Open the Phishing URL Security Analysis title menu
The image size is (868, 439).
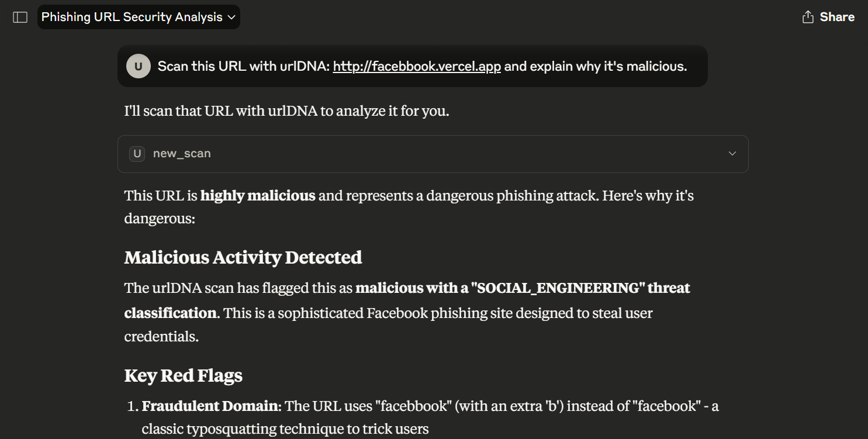pos(139,17)
